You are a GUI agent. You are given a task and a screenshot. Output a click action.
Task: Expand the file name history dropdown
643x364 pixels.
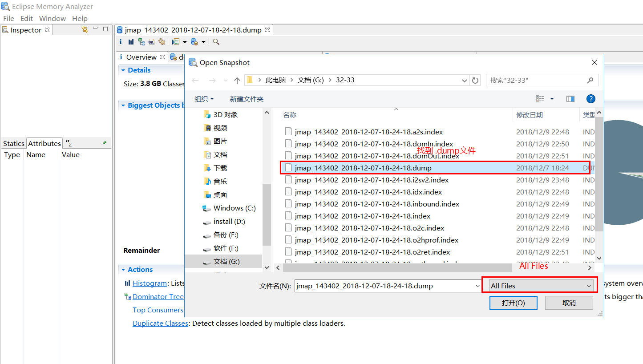477,286
